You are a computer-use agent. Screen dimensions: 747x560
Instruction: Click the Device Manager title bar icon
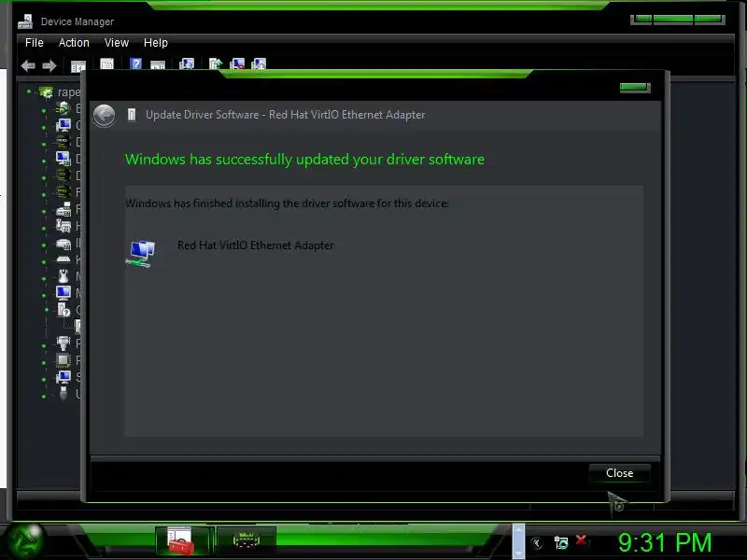(25, 21)
